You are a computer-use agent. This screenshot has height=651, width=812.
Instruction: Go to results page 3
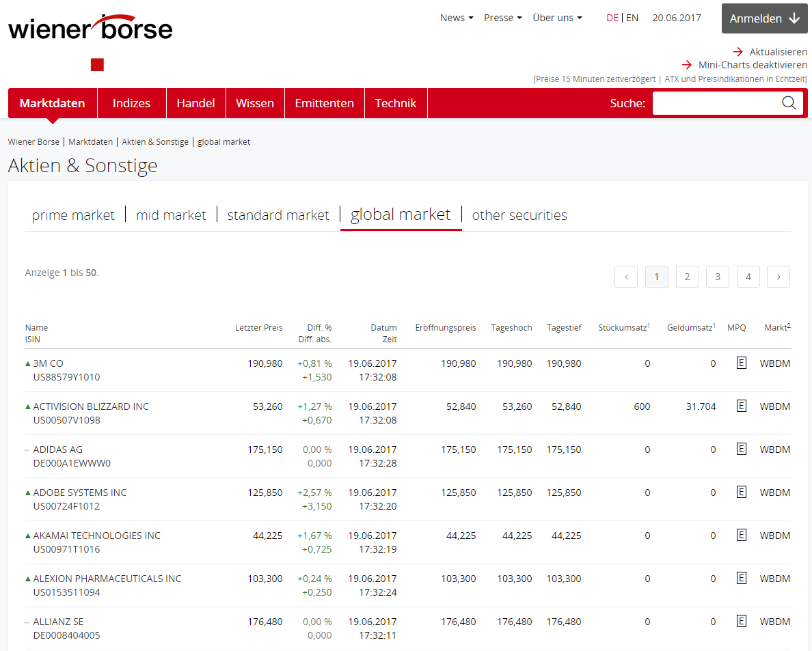click(718, 277)
